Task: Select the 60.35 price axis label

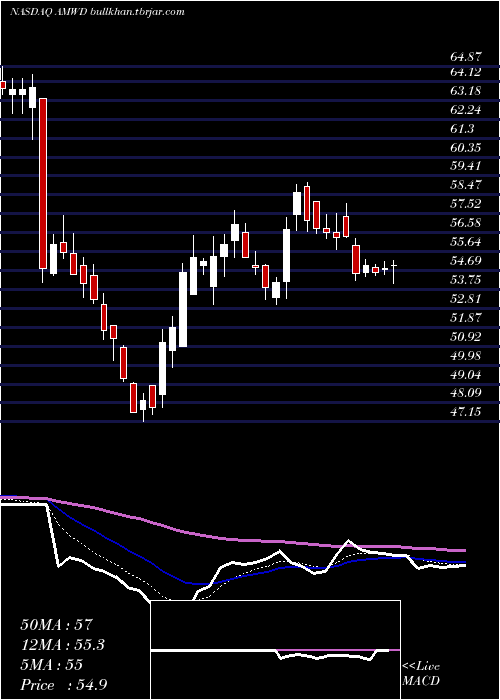Action: (x=466, y=148)
